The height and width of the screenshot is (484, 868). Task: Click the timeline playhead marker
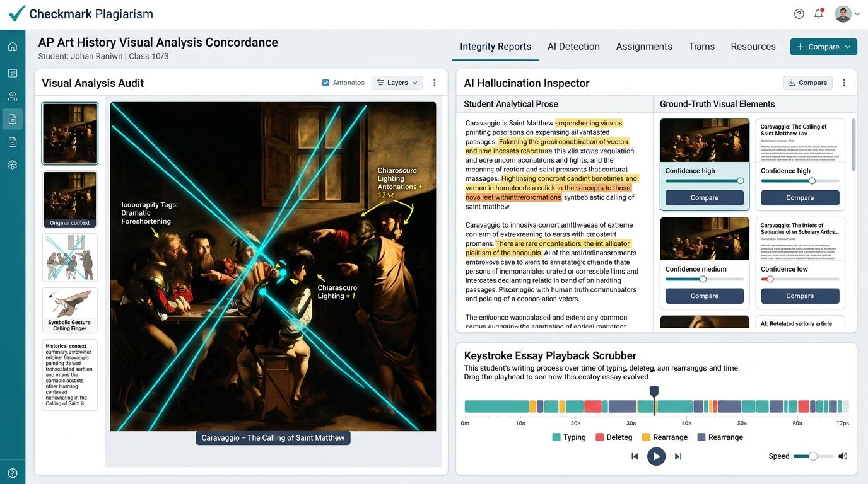(654, 392)
